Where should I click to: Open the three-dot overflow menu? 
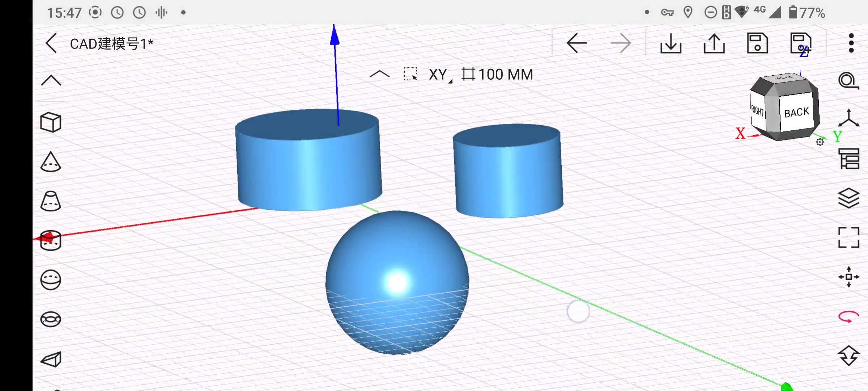pyautogui.click(x=851, y=43)
